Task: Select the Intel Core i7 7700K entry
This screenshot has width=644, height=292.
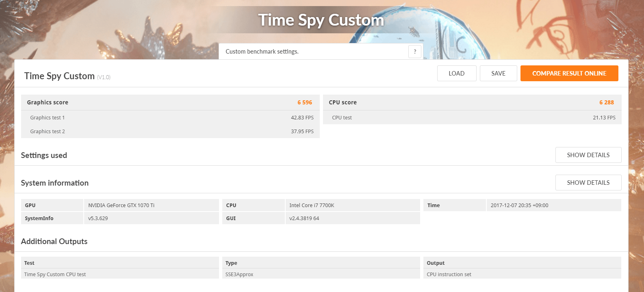Action: coord(312,205)
